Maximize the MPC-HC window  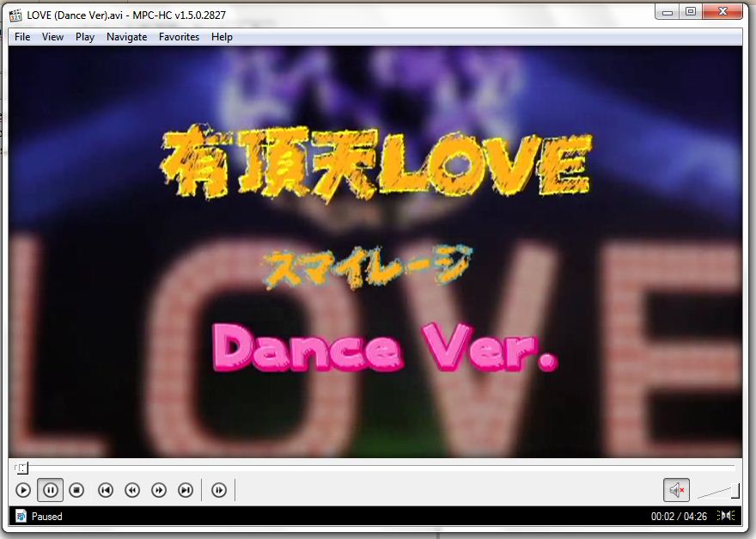click(691, 12)
